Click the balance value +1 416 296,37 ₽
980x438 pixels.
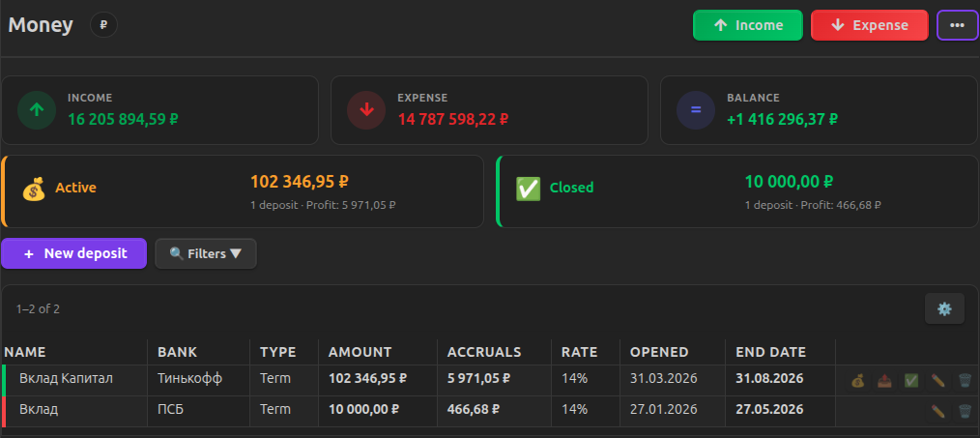pos(783,119)
